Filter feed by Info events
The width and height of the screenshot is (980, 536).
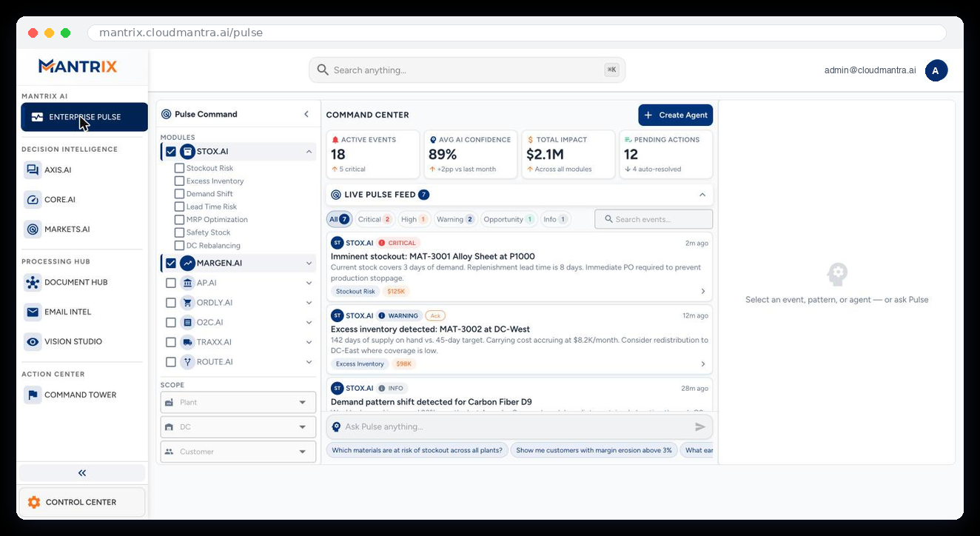(x=555, y=219)
